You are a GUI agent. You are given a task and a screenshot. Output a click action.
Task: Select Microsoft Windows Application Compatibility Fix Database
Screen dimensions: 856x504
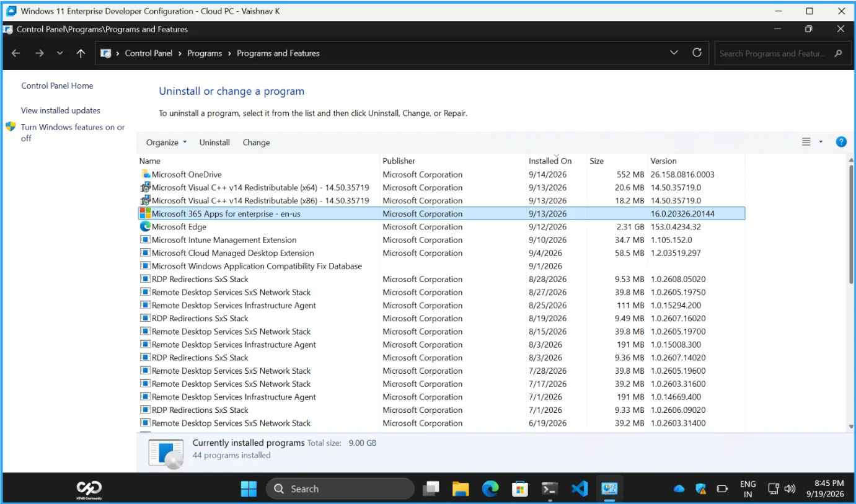pos(441,266)
